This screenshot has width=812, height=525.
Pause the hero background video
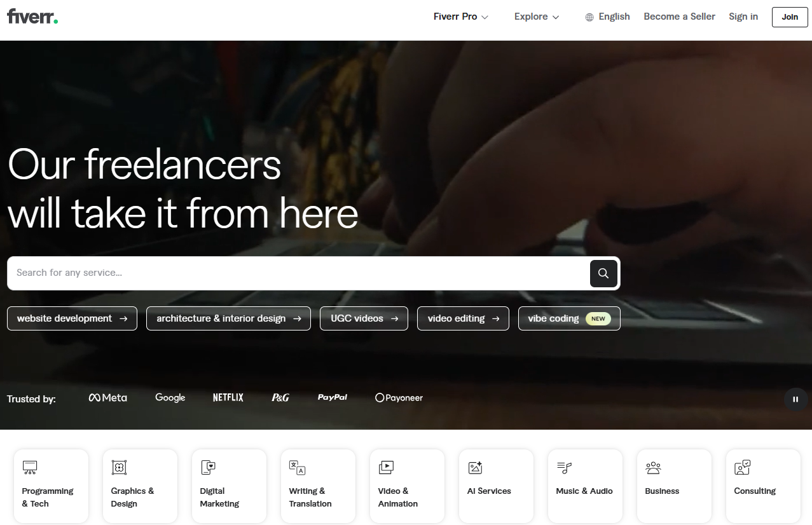click(x=795, y=399)
